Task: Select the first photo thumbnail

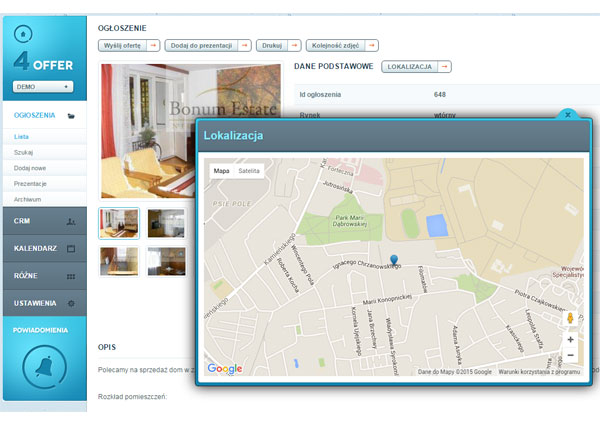Action: (x=119, y=223)
